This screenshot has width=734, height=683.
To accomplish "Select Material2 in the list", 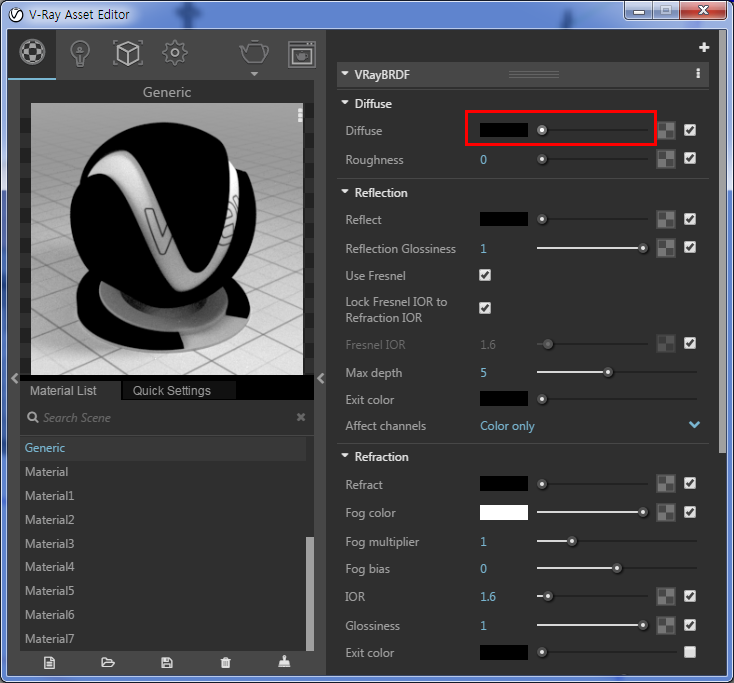I will click(x=163, y=520).
